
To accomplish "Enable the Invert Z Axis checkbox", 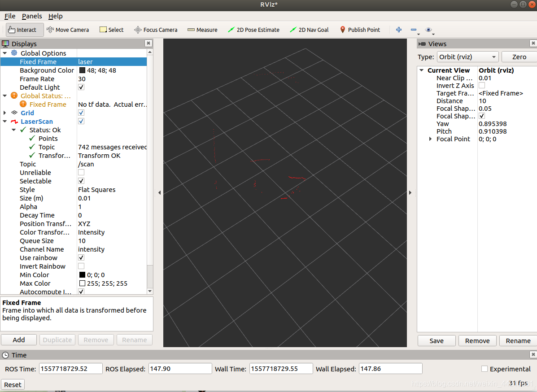I will click(x=482, y=85).
